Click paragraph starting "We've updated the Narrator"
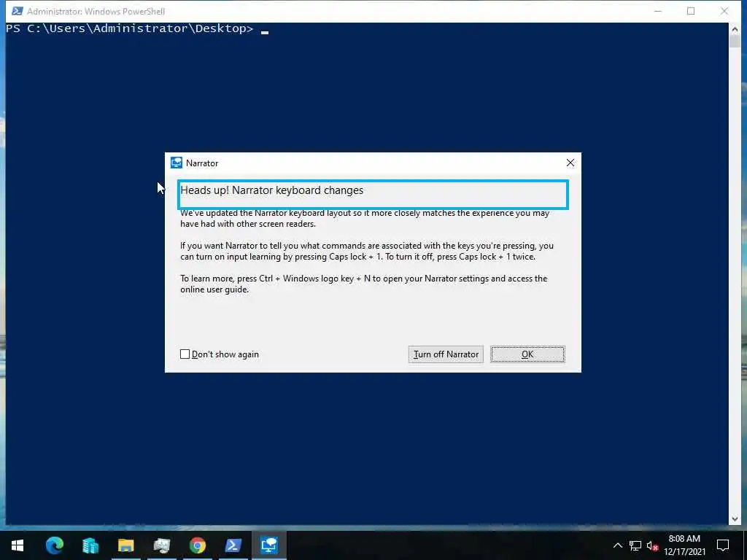The width and height of the screenshot is (747, 560). point(365,218)
